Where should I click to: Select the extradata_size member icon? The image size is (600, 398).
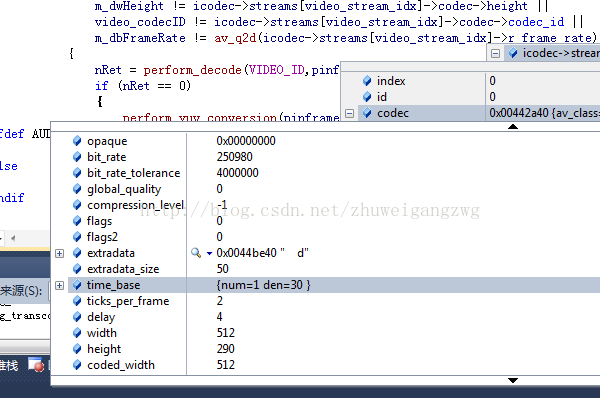(77, 269)
